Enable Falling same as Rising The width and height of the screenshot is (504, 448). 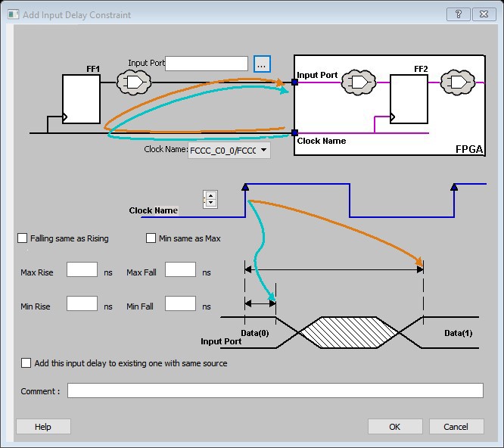(x=22, y=238)
